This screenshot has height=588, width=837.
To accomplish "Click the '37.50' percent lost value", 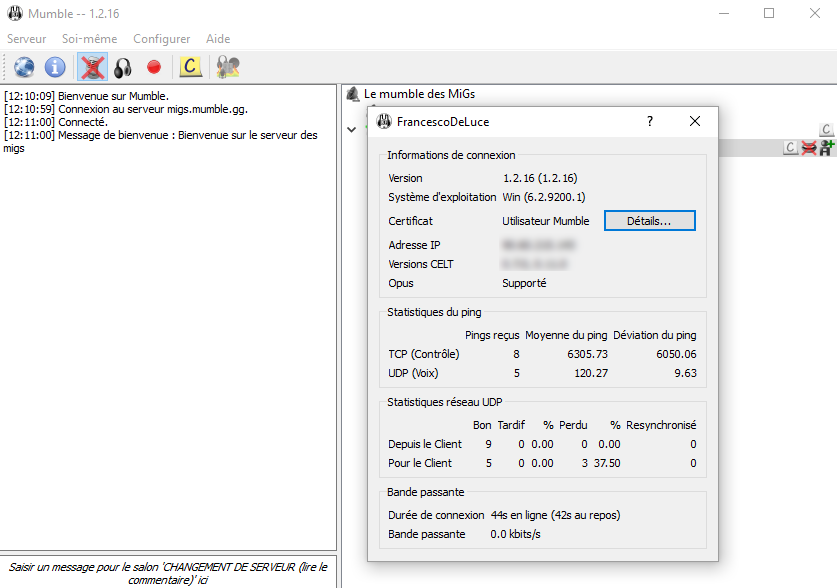I will click(x=607, y=463).
